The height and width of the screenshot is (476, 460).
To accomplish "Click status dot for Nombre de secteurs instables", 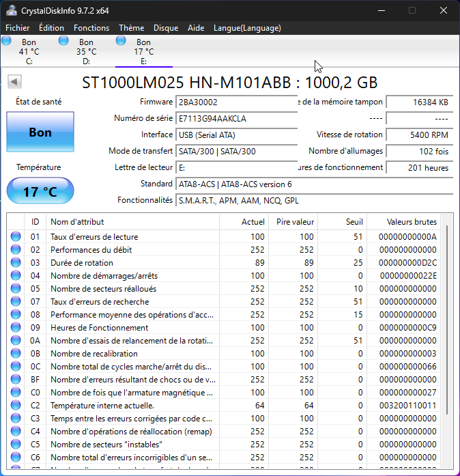I will [x=16, y=445].
